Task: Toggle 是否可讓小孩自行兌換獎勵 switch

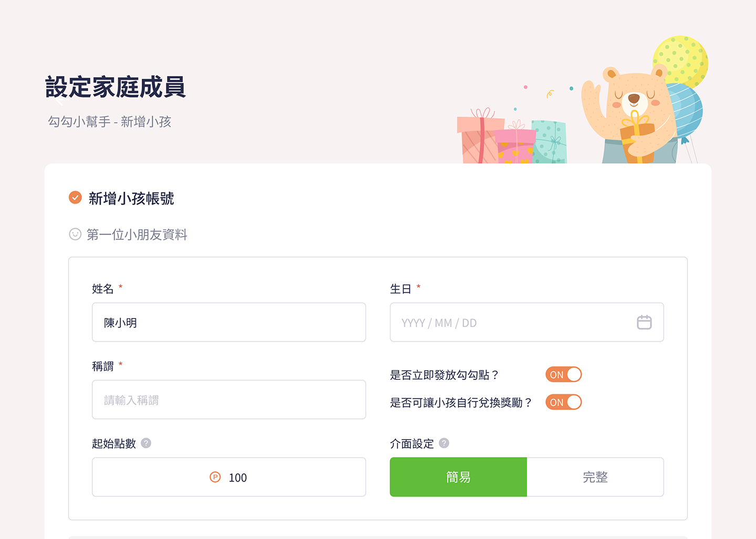Action: coord(563,402)
